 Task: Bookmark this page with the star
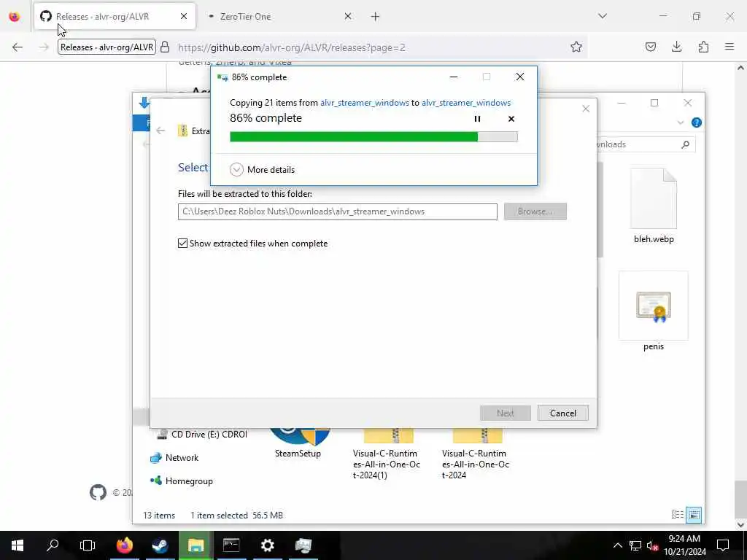[x=576, y=47]
